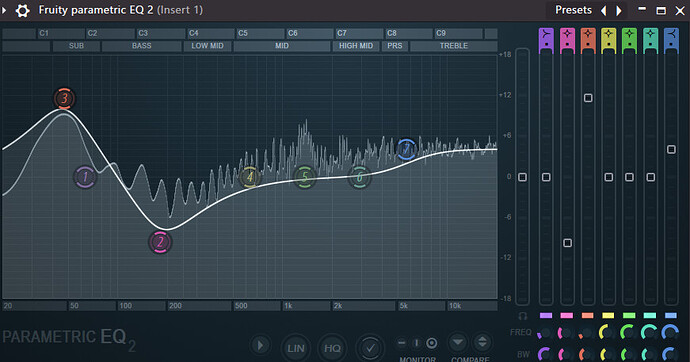Click the blue band 7 type icon
The width and height of the screenshot is (690, 362).
tap(671, 34)
